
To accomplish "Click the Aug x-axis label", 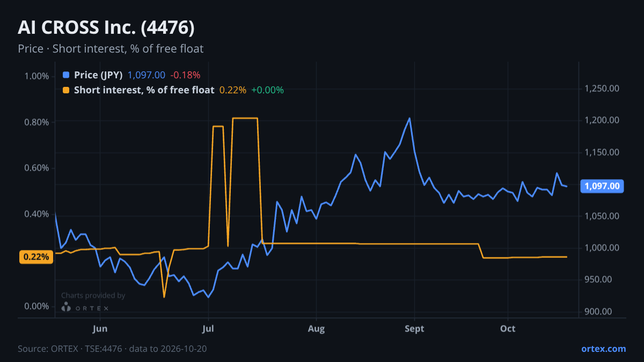I will pyautogui.click(x=317, y=328).
